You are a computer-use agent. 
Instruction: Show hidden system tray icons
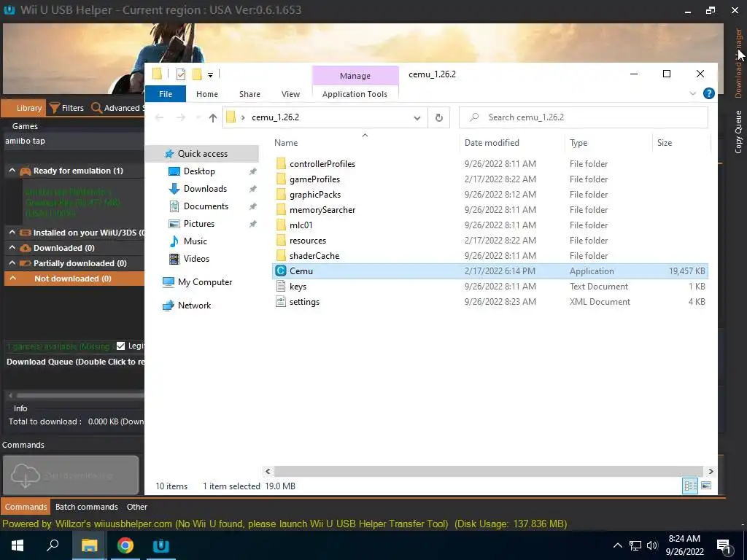click(x=617, y=545)
